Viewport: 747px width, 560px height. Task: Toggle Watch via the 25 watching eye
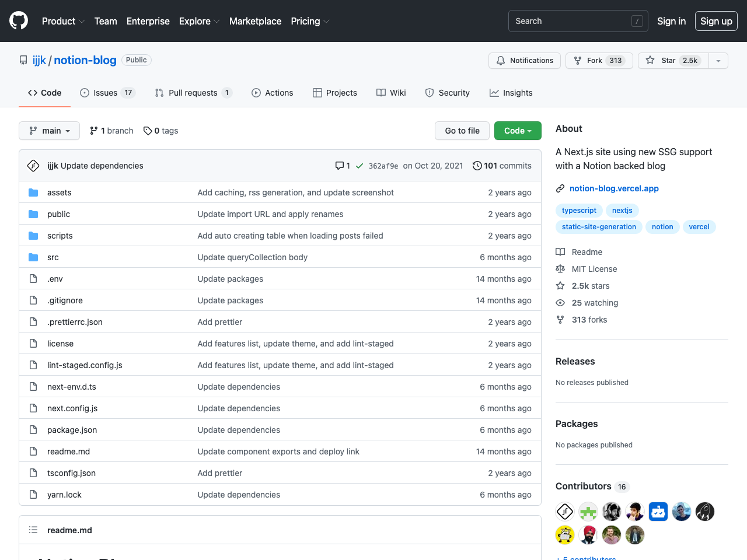[x=560, y=302]
